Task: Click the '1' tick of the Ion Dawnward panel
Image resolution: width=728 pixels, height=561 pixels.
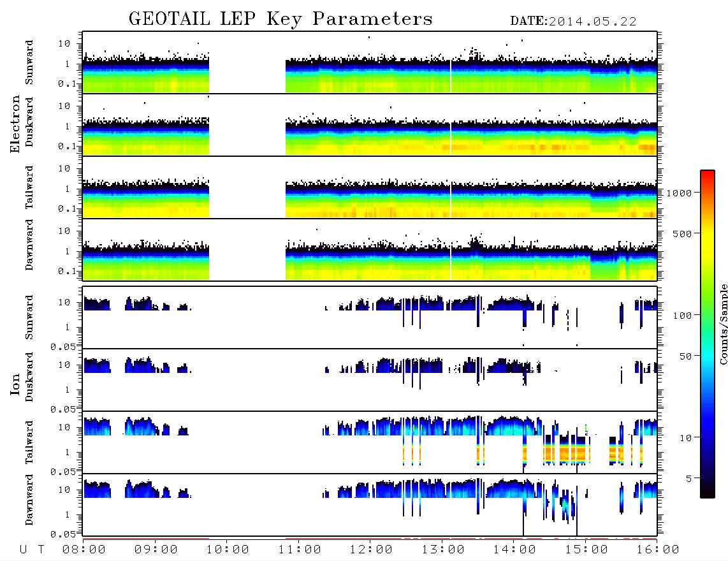Action: point(68,514)
